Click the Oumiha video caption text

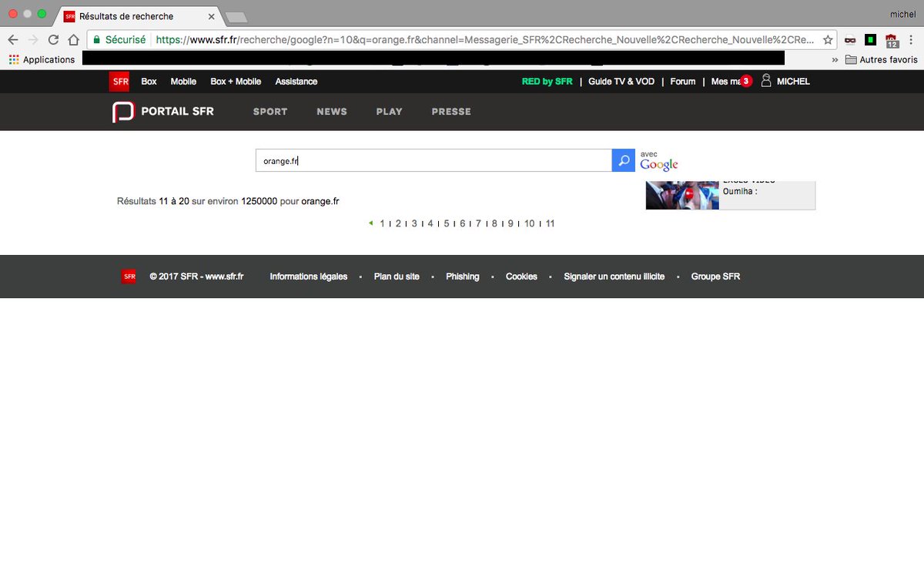(x=740, y=192)
